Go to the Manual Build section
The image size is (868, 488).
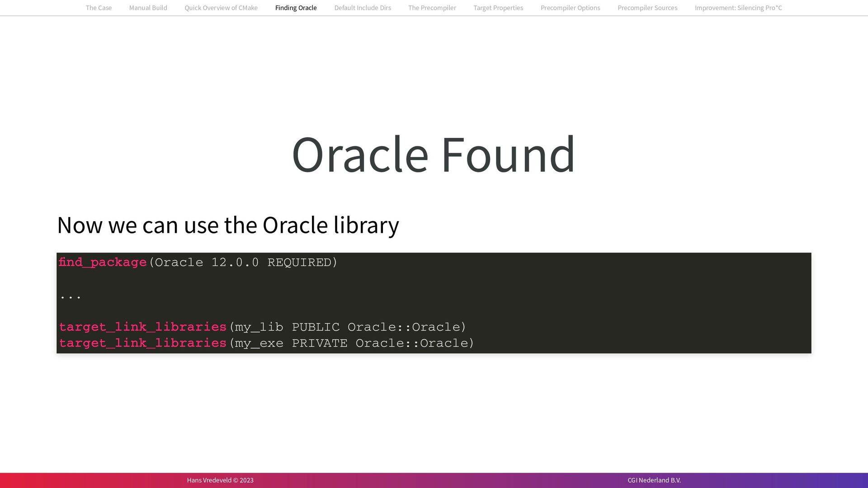click(x=148, y=8)
